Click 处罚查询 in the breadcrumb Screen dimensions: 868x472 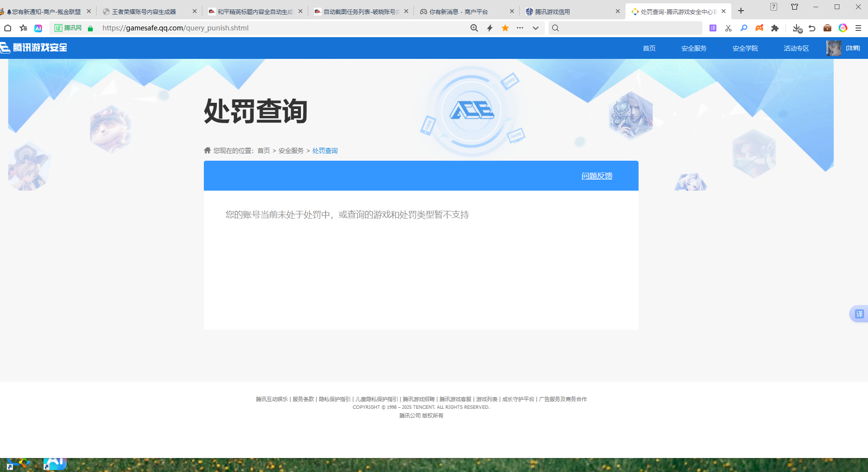coord(325,151)
